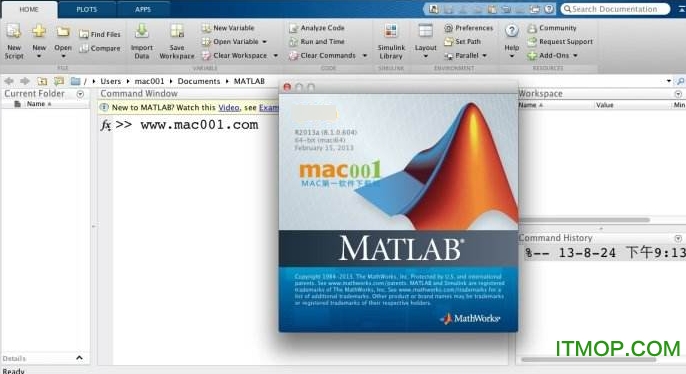Expand the Add-Ons dropdown arrow
686x374 pixels.
(575, 56)
